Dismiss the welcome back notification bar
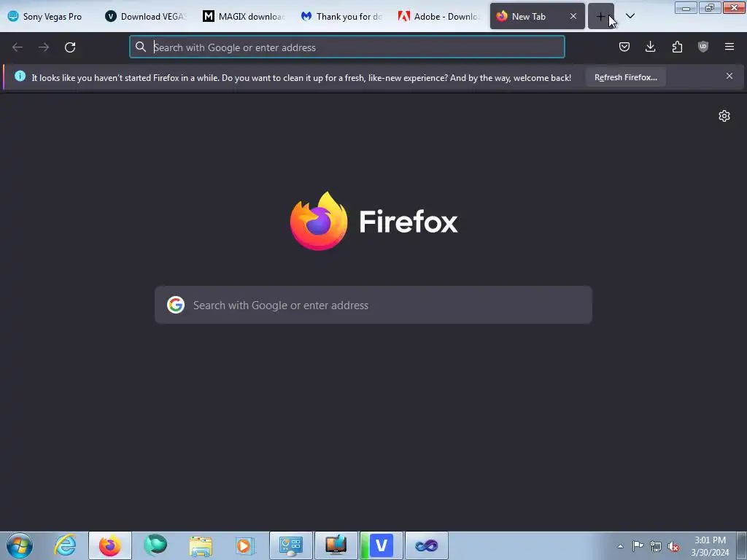 click(x=729, y=76)
